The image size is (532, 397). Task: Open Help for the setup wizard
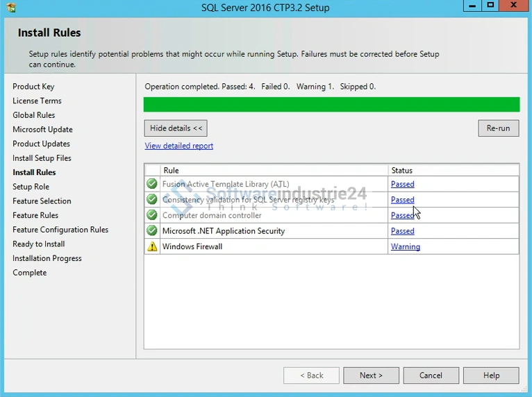[491, 375]
